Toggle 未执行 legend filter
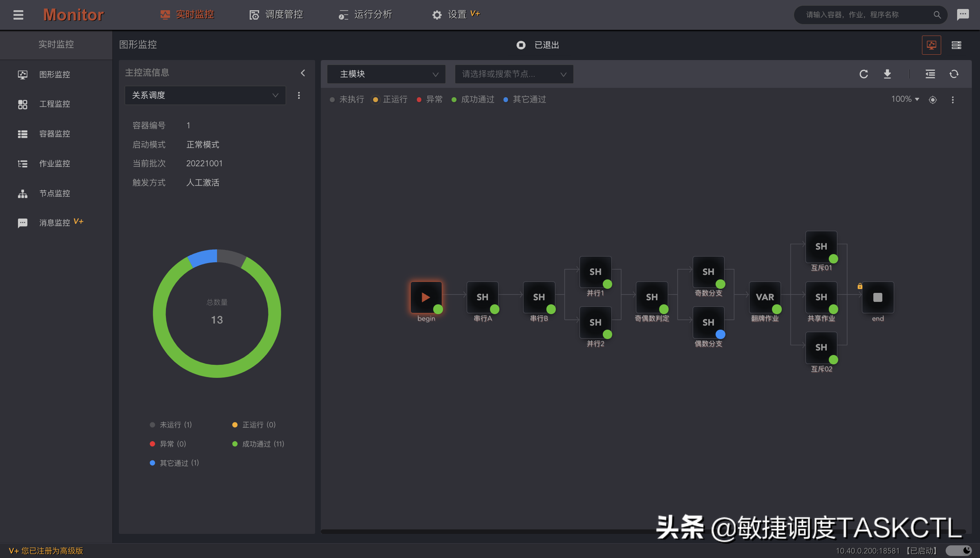 coord(347,99)
